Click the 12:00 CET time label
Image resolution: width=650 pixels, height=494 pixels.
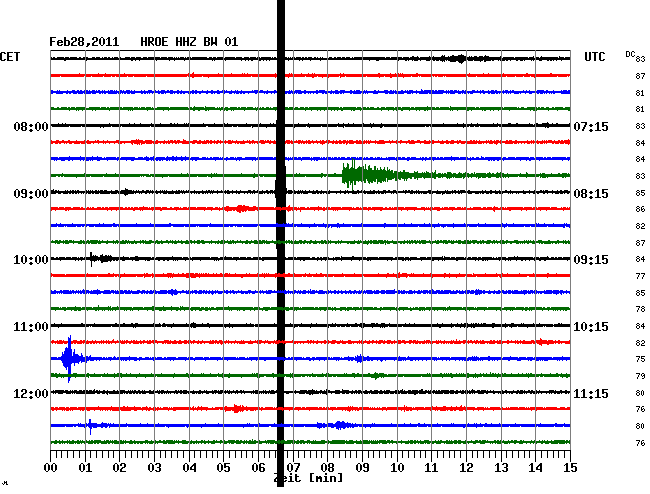click(31, 393)
